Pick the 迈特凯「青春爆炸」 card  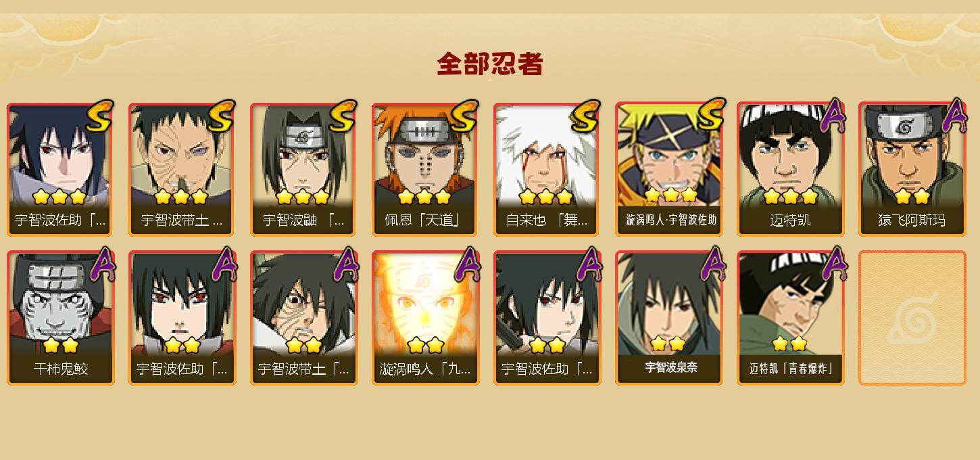[x=790, y=318]
